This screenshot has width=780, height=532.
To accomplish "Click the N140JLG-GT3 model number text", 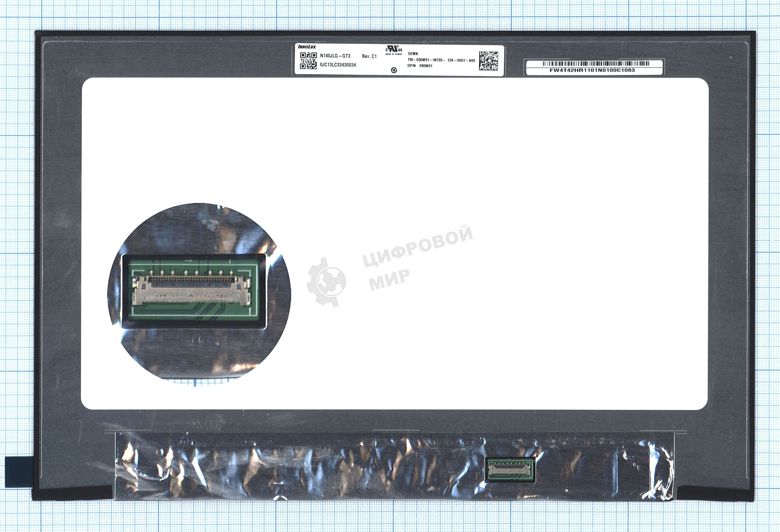I will 335,56.
